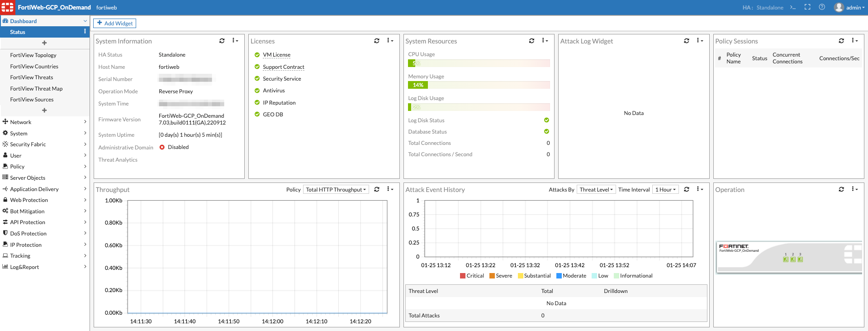868x331 pixels.
Task: Expand the Security Fabric menu
Action: (x=44, y=144)
